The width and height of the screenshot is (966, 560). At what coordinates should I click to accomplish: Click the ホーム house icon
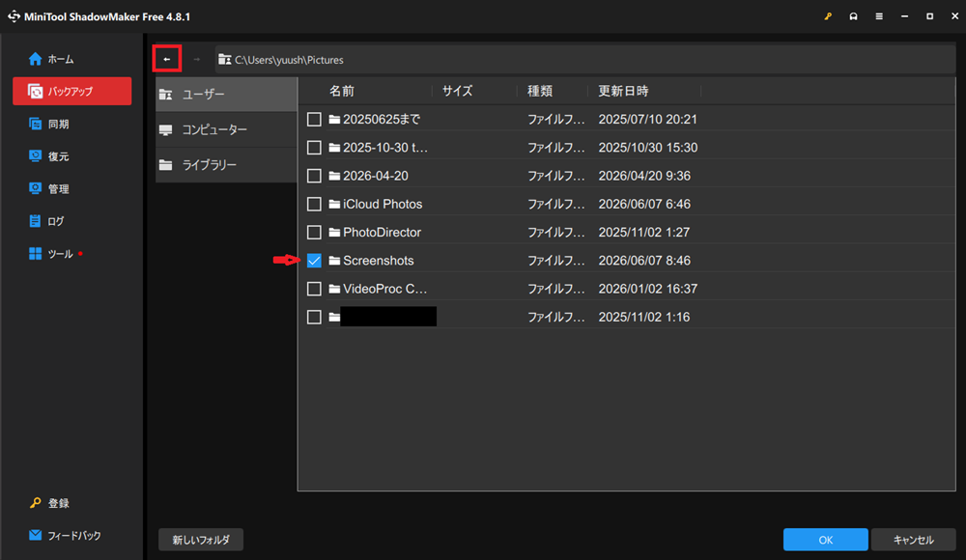pos(35,59)
